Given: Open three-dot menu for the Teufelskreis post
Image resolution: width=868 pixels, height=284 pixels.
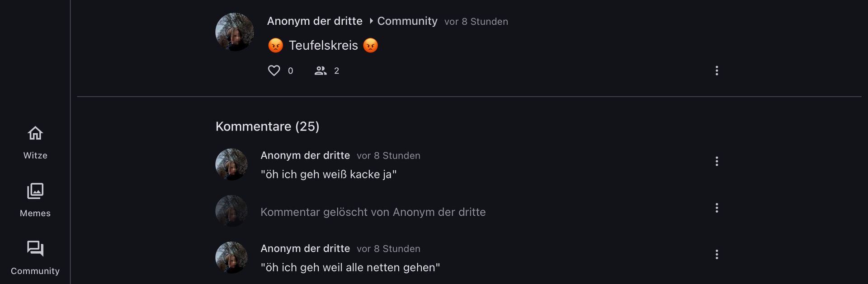Looking at the screenshot, I should pyautogui.click(x=717, y=70).
